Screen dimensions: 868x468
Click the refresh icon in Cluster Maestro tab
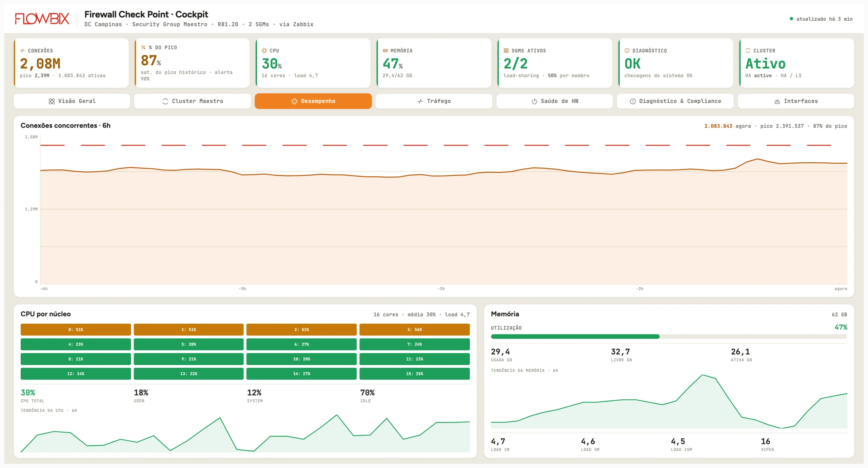165,101
